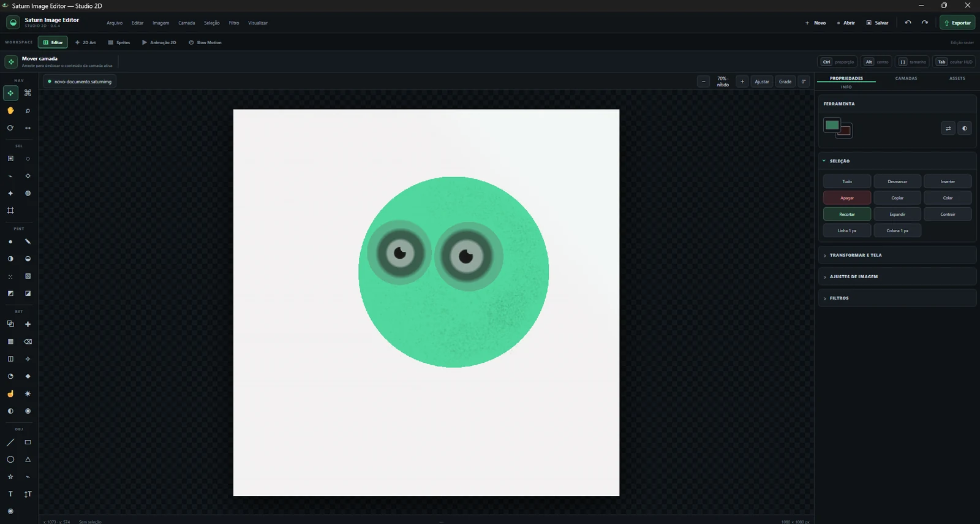Click the zoom in plus button
980x524 pixels.
[x=742, y=82]
